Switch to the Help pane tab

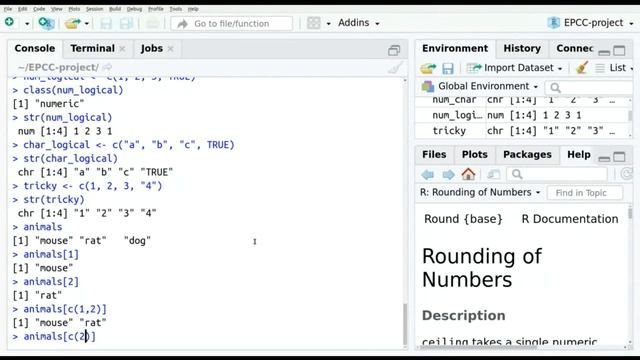point(579,154)
